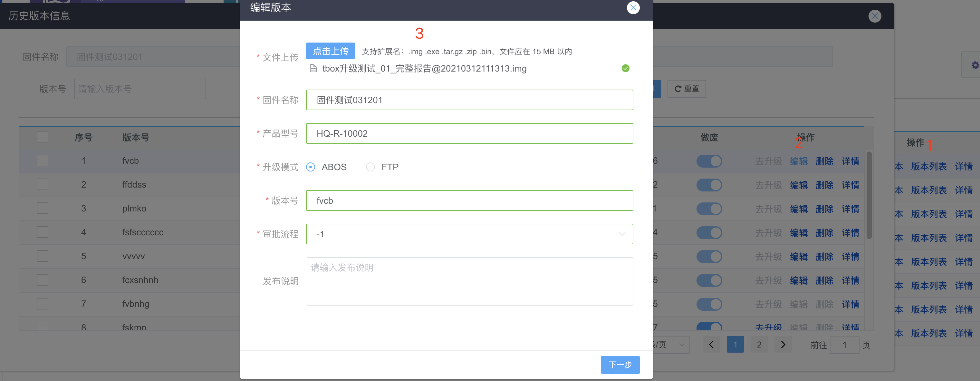Click the 下一步 button

(x=620, y=365)
